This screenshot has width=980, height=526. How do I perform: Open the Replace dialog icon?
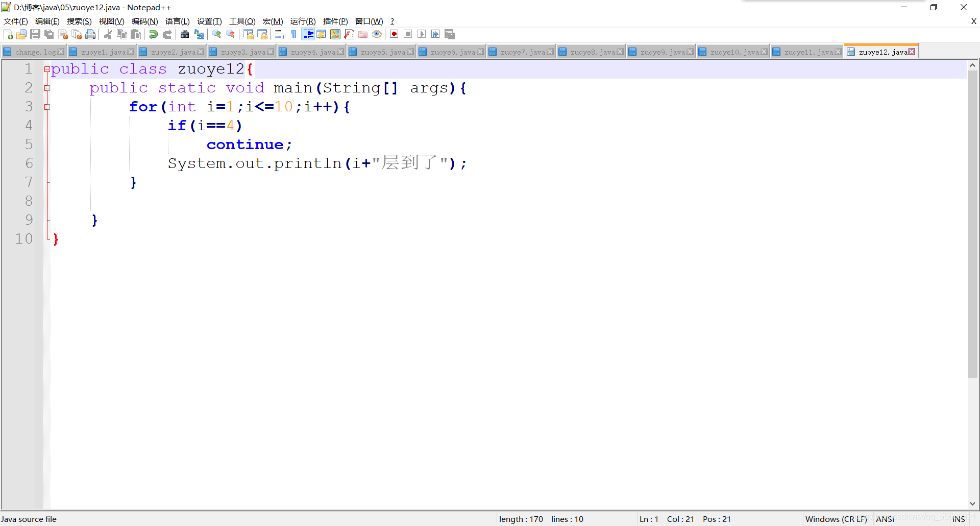click(x=199, y=34)
